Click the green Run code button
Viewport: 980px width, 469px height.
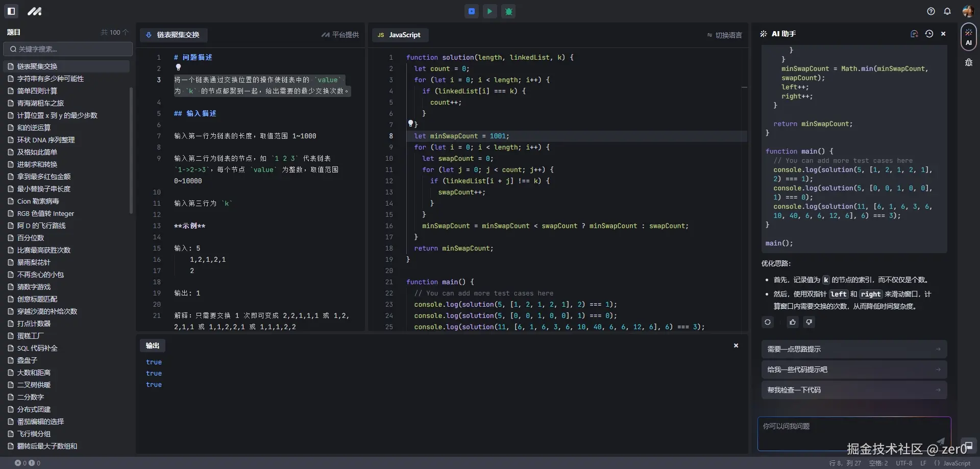(x=489, y=11)
